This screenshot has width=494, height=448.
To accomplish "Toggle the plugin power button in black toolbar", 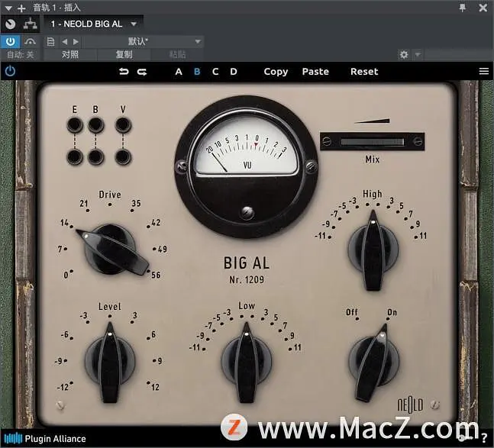I will click(x=10, y=71).
